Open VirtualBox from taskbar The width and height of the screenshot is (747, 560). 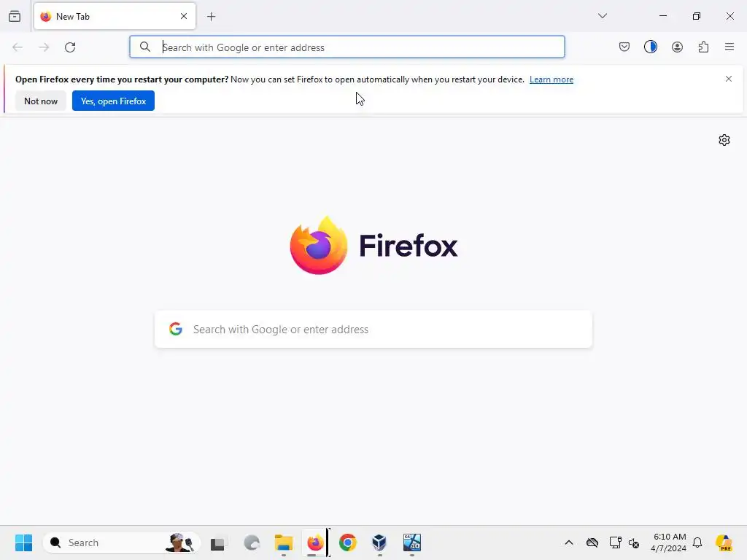pos(379,542)
